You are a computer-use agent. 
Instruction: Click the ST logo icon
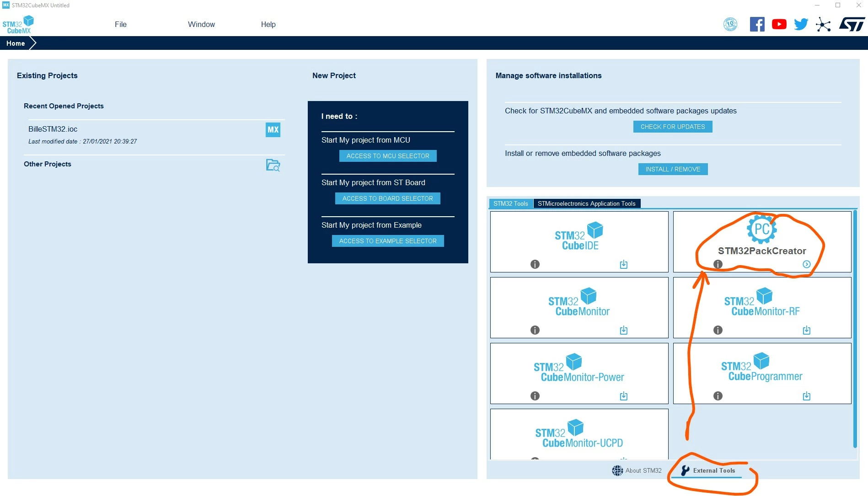point(852,24)
